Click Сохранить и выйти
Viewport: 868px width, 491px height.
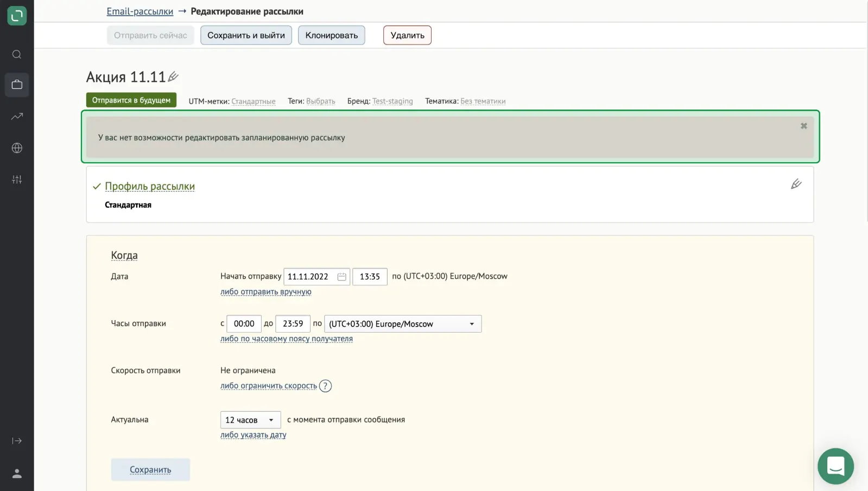tap(246, 35)
